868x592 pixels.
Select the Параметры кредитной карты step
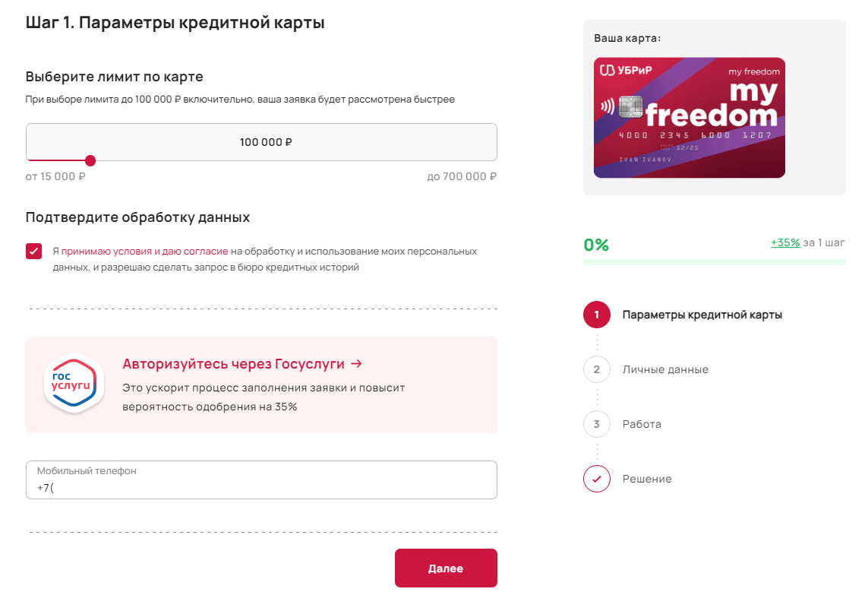(702, 315)
